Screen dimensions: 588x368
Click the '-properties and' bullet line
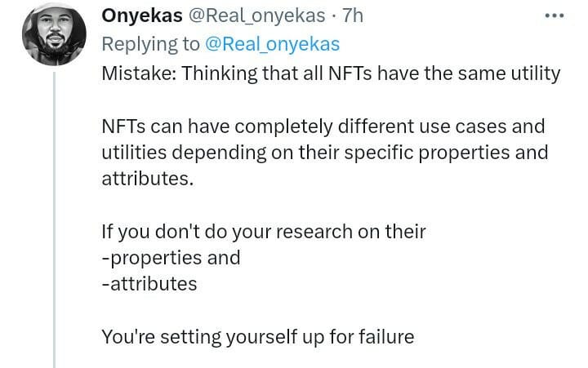[x=171, y=258]
